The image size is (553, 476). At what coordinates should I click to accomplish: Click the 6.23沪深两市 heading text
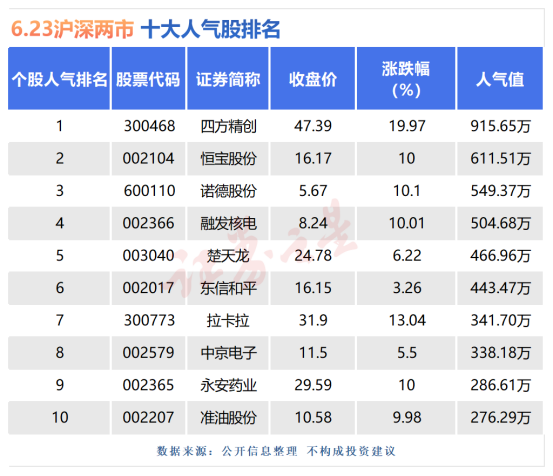[x=72, y=29]
